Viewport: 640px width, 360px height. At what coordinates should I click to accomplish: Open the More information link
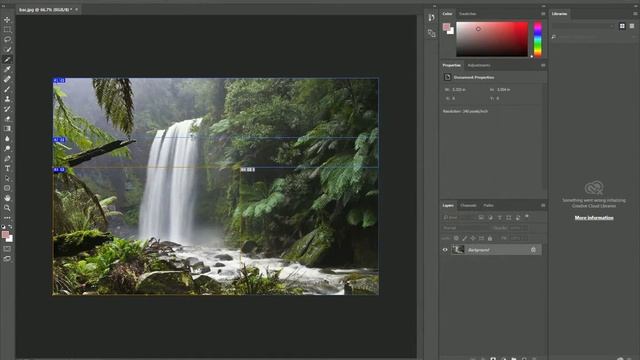pos(594,218)
